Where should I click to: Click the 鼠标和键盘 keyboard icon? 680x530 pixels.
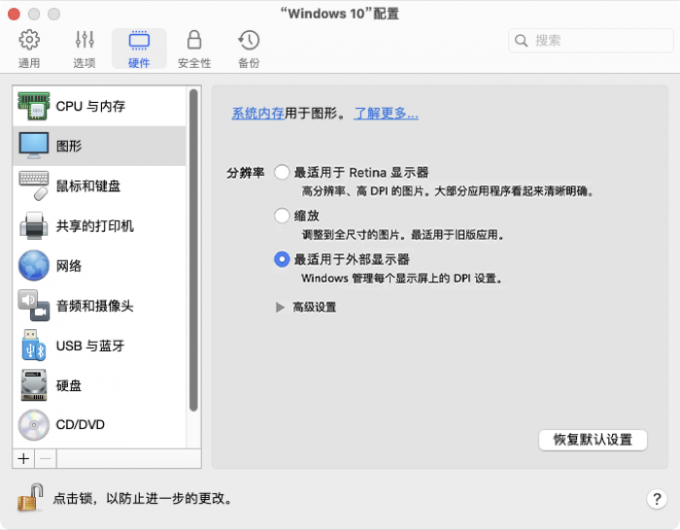tap(33, 185)
